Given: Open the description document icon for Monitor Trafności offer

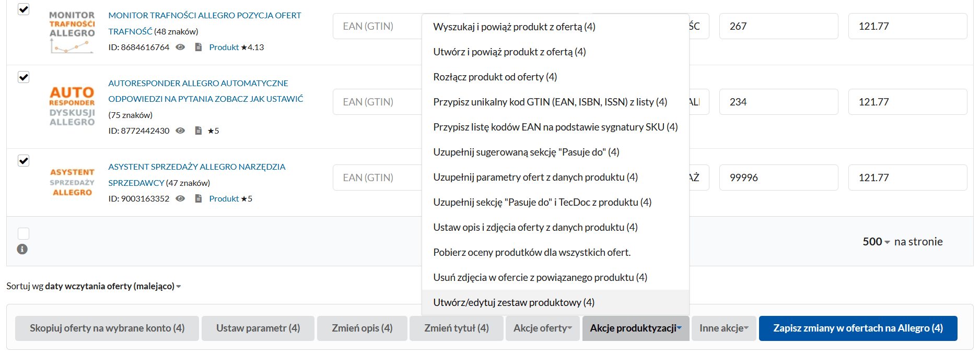Looking at the screenshot, I should (198, 47).
